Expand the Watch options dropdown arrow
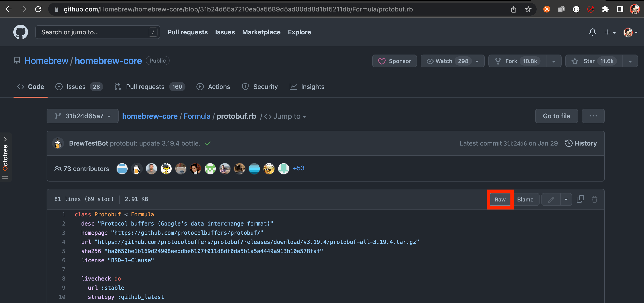Image resolution: width=644 pixels, height=303 pixels. 477,61
